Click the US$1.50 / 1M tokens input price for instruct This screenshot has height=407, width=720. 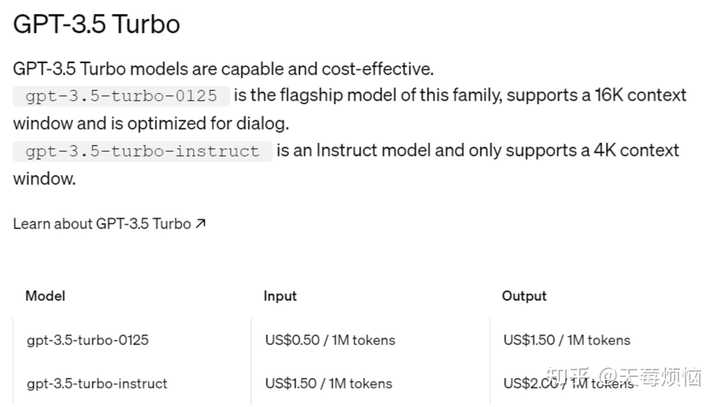pos(330,383)
